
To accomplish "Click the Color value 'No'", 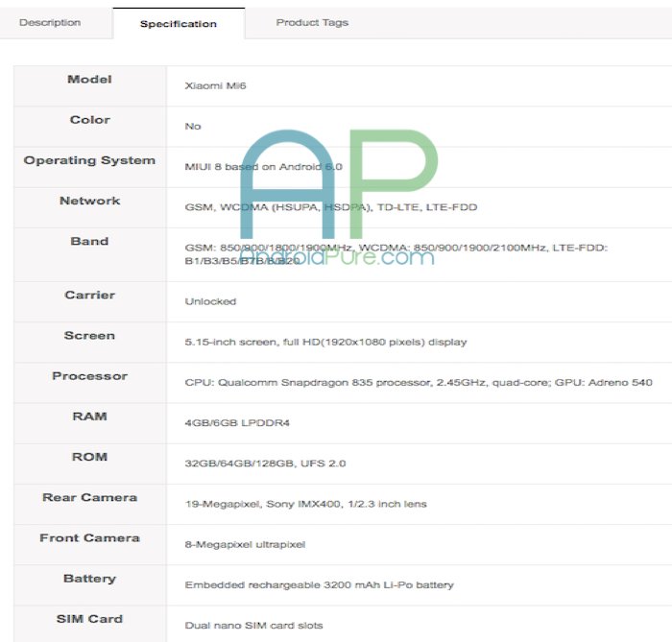I will coord(193,127).
